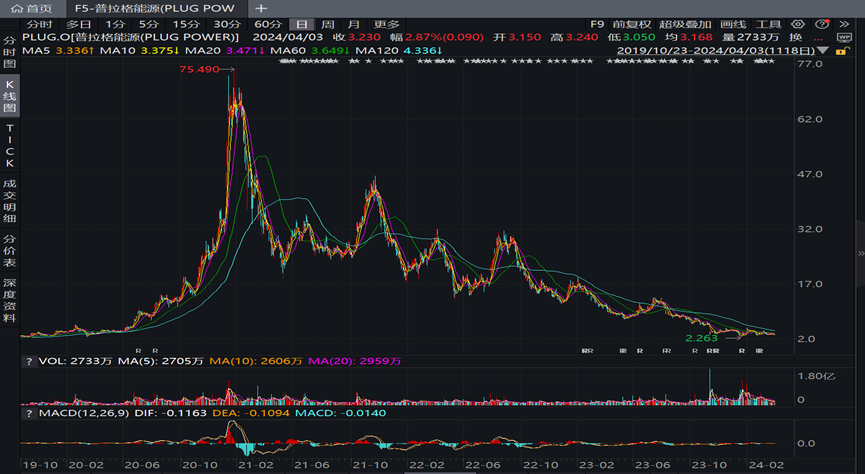
Task: Select the 多日 multi-day period
Action: coord(79,24)
